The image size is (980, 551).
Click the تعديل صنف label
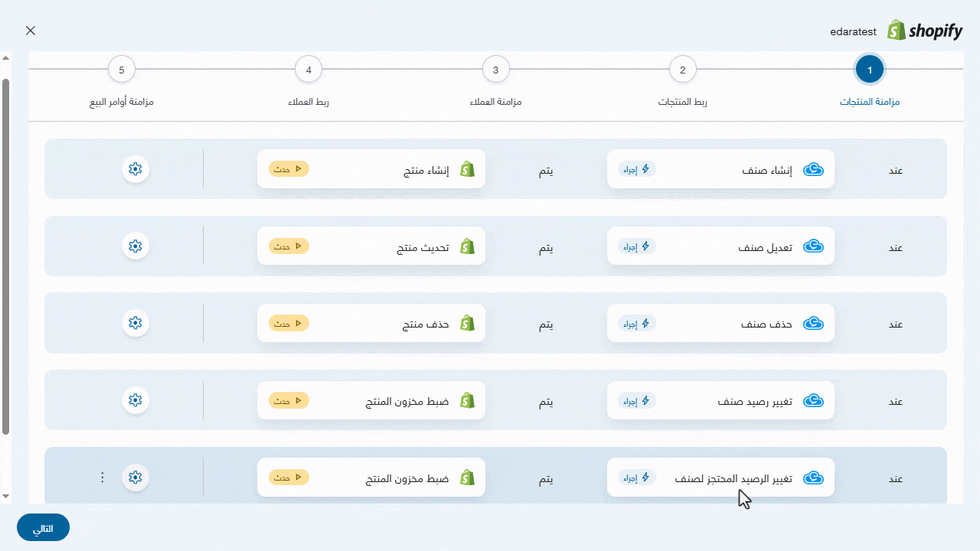click(767, 247)
